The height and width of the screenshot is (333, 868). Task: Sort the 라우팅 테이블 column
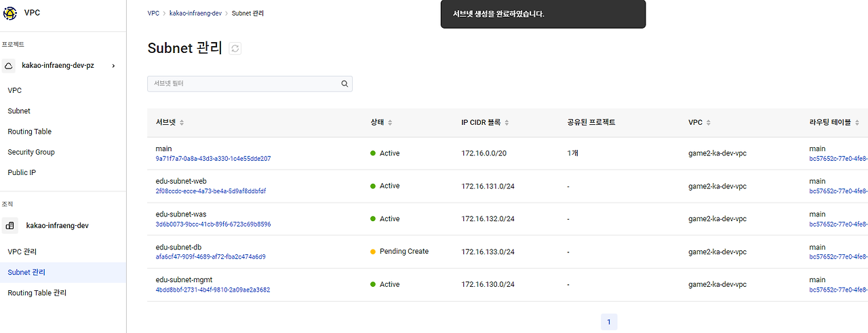[857, 123]
